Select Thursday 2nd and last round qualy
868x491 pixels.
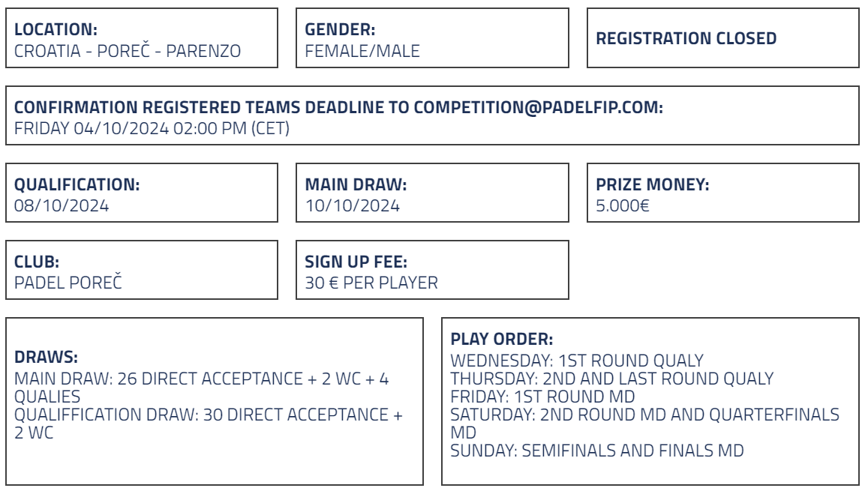[611, 379]
